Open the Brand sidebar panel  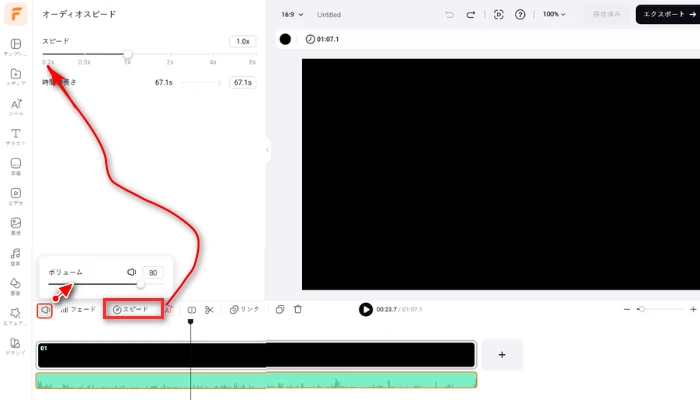[16, 346]
